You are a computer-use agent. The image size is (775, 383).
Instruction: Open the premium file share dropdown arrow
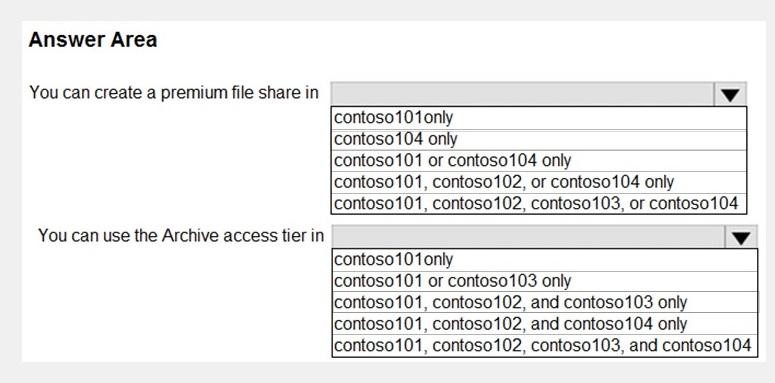point(730,94)
